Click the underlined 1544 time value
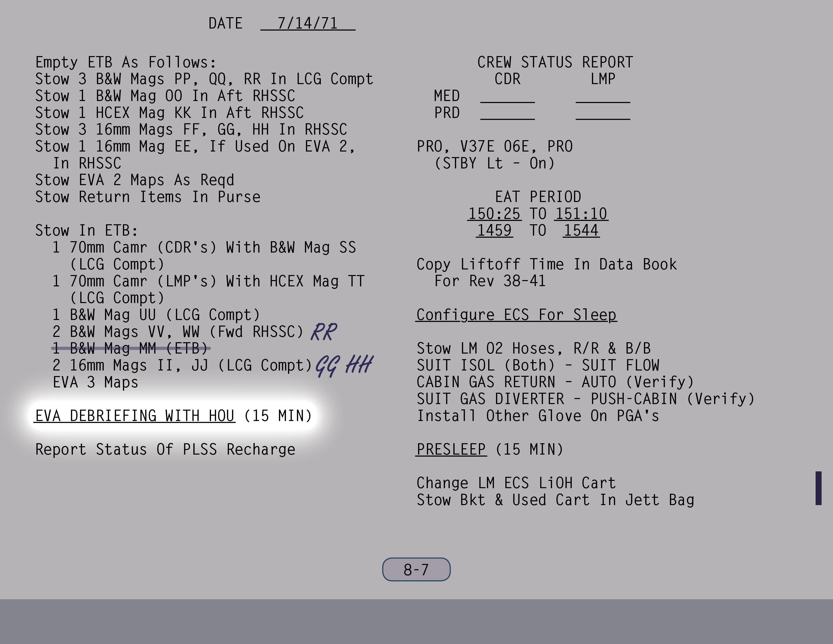The width and height of the screenshot is (833, 644). (581, 231)
